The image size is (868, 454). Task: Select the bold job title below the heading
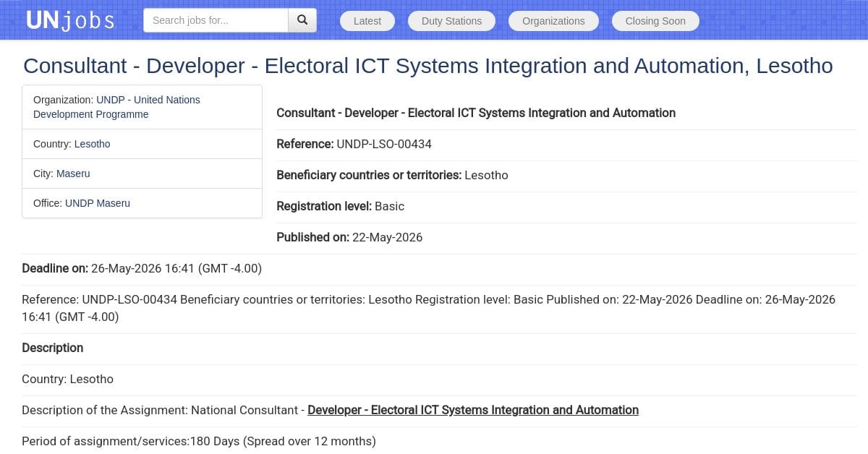(476, 113)
